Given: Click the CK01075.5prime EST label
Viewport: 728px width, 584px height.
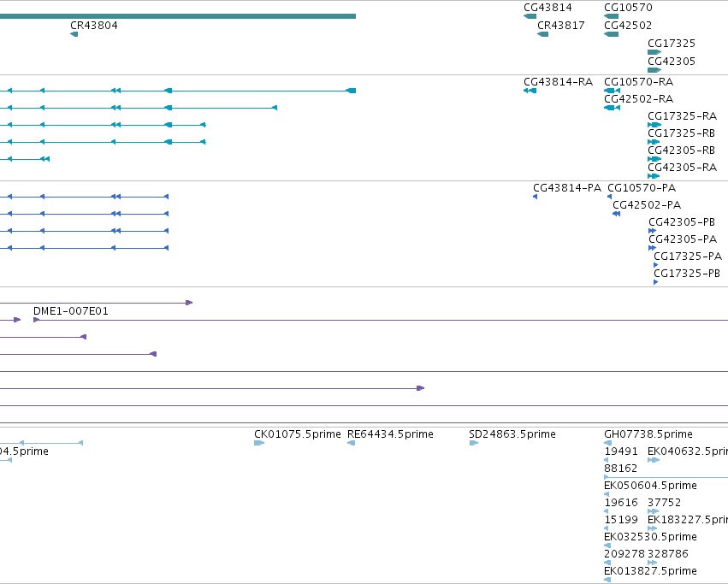Looking at the screenshot, I should click(297, 434).
